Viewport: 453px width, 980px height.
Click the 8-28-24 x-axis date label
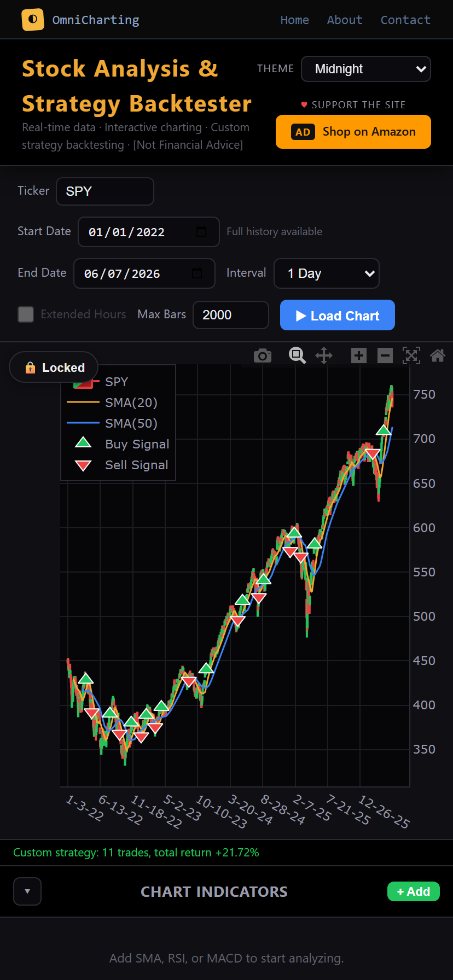282,809
